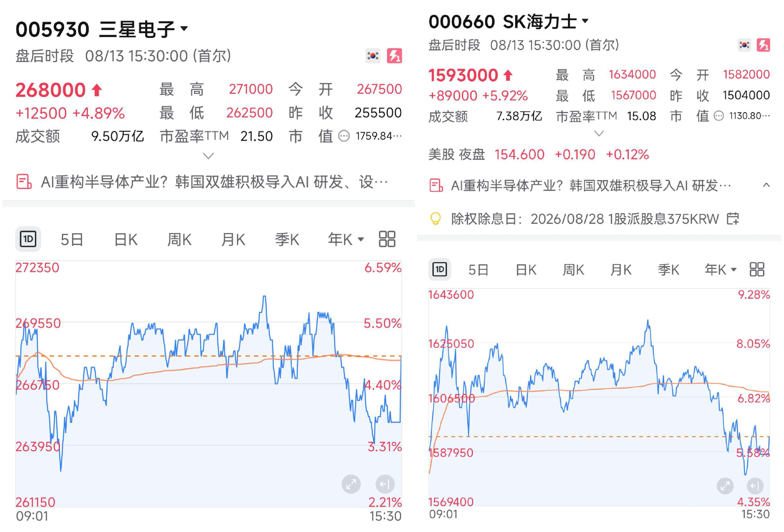Expand more quote details under Samsung stats
784x532 pixels.
pyautogui.click(x=209, y=155)
